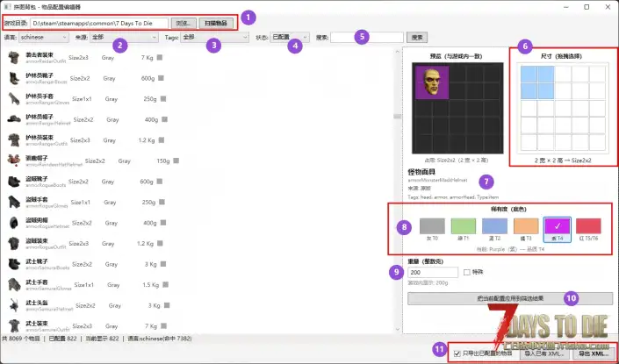The height and width of the screenshot is (364, 619).
Task: Click the list scroll-up arrow
Action: point(397,51)
